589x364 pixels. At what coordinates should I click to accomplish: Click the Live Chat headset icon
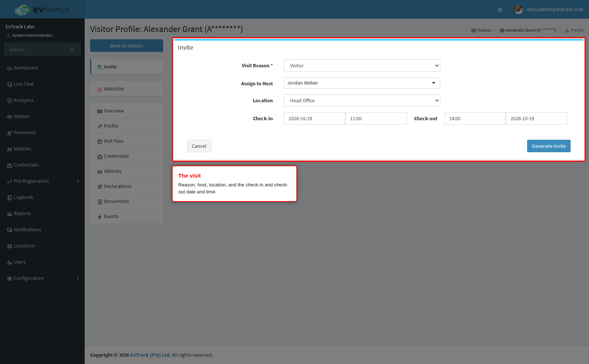[x=10, y=85]
